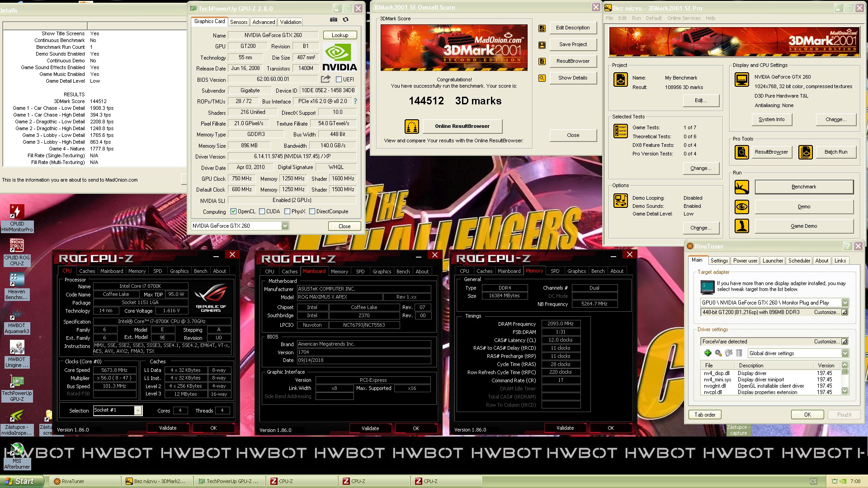Open the Power user tab in RivaTuner
Image resolution: width=868 pixels, height=488 pixels.
(745, 261)
